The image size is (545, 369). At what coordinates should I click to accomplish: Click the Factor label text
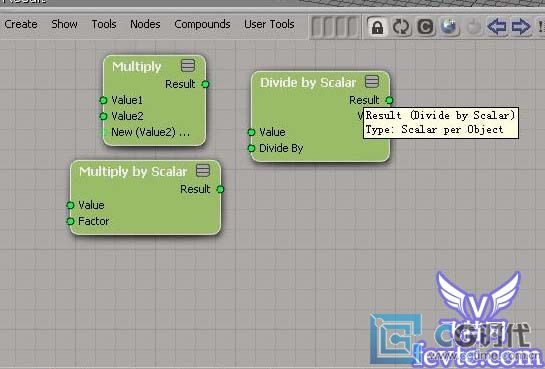point(93,221)
